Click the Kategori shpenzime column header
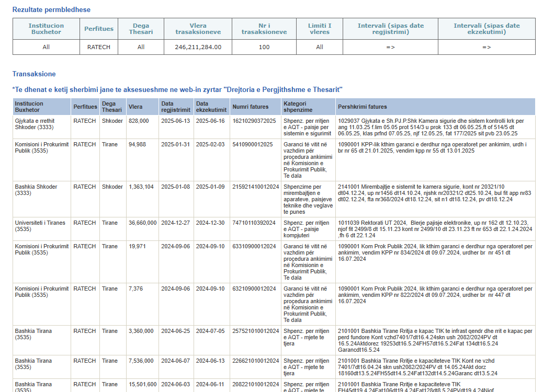Viewport: 543px width, 392px height. pos(309,107)
